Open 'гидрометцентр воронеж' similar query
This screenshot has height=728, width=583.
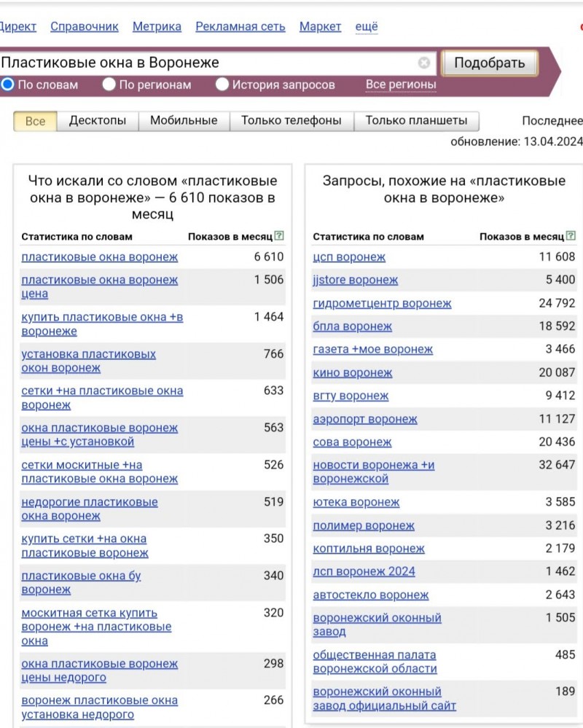click(x=382, y=303)
